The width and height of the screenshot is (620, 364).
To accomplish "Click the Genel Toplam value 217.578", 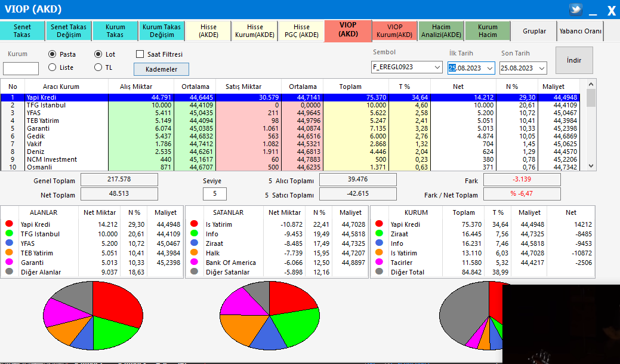I will pos(119,180).
